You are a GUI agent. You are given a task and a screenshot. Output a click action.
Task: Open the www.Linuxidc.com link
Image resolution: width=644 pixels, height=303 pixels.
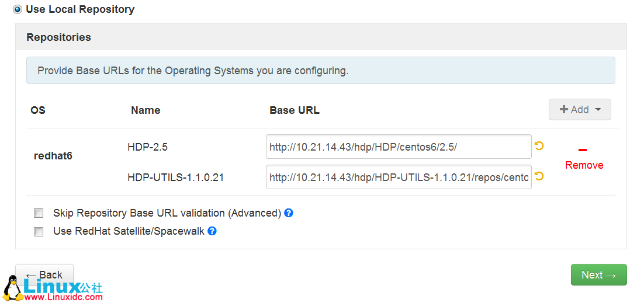click(63, 297)
